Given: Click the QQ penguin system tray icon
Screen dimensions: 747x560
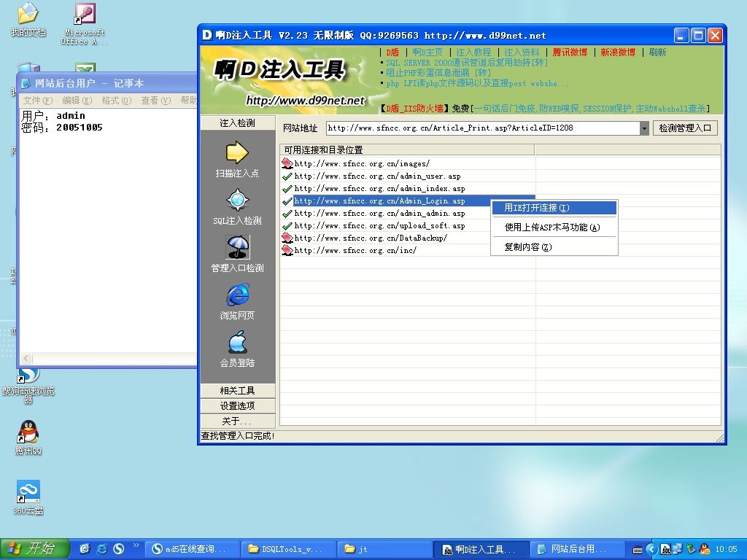Looking at the screenshot, I should 705,549.
